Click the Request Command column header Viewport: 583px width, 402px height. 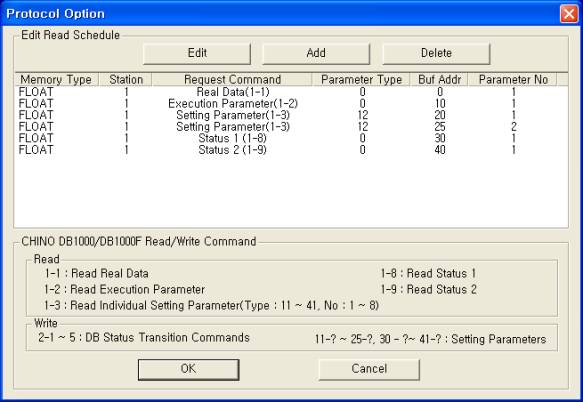pos(232,80)
